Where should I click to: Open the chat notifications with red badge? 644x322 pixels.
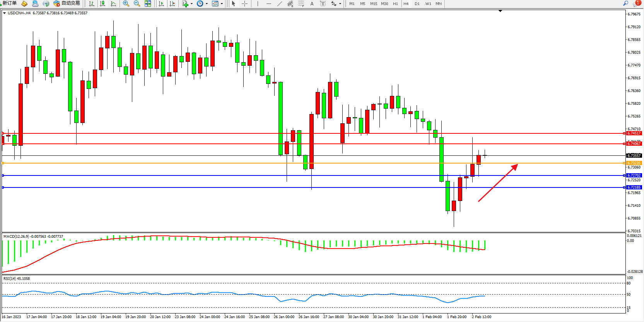click(636, 3)
